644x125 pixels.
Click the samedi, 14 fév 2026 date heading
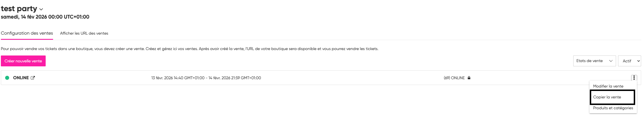[45, 17]
